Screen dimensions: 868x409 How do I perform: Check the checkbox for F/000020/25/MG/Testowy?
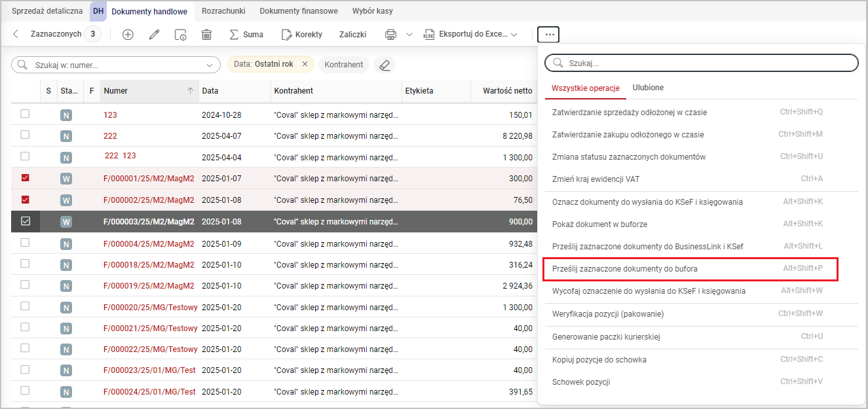25,306
